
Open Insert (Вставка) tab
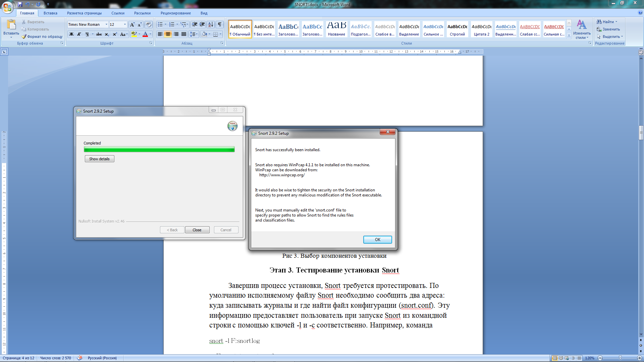[x=50, y=13]
